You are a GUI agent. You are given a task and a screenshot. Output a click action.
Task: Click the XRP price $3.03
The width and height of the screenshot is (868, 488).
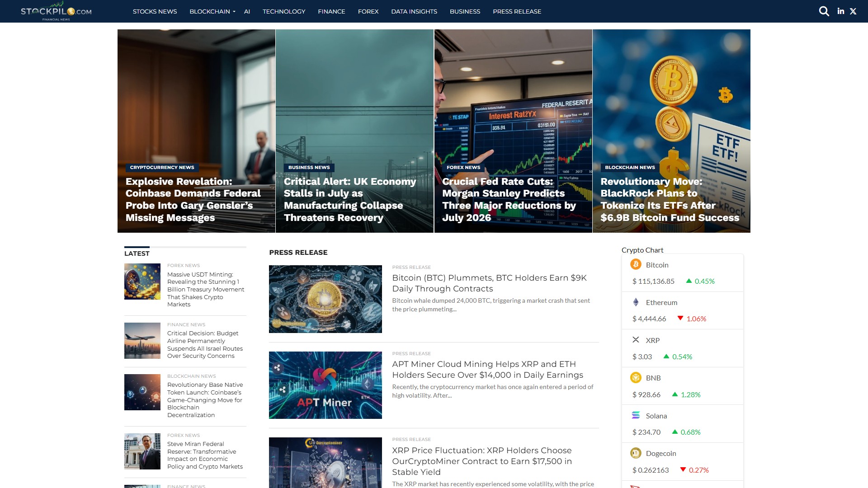[x=642, y=357]
